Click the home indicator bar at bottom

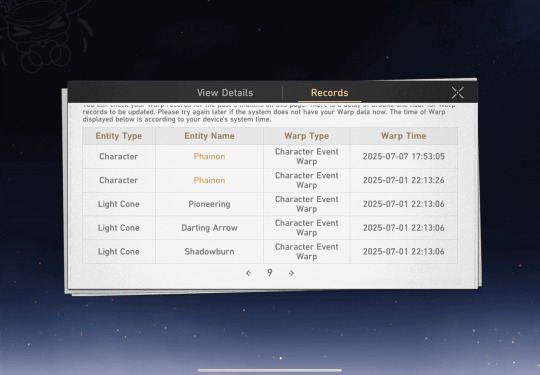point(270,371)
